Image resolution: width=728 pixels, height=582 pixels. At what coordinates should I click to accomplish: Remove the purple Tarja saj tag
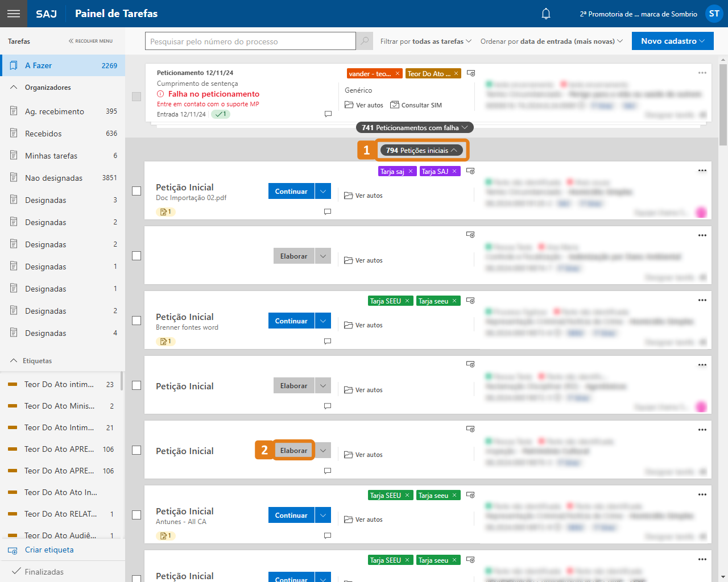pos(411,172)
